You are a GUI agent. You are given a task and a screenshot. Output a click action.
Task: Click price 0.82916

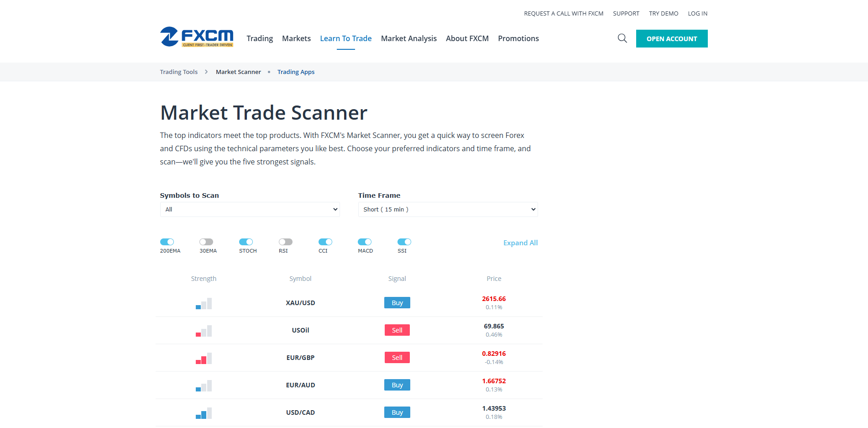[494, 354]
